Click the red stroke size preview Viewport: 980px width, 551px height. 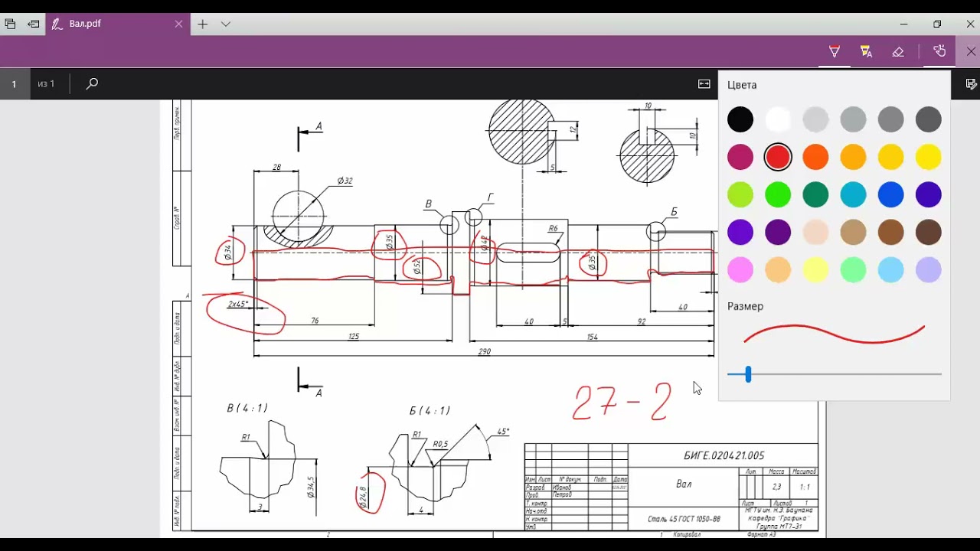[x=835, y=334]
